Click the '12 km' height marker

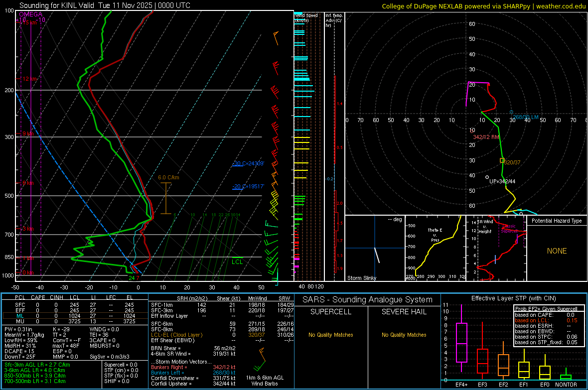pyautogui.click(x=29, y=79)
